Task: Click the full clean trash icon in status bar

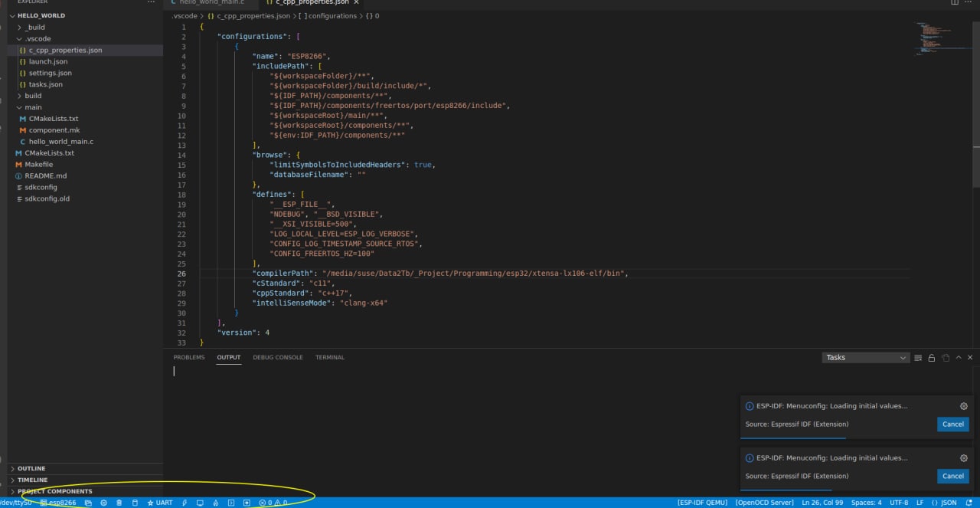Action: tap(119, 503)
